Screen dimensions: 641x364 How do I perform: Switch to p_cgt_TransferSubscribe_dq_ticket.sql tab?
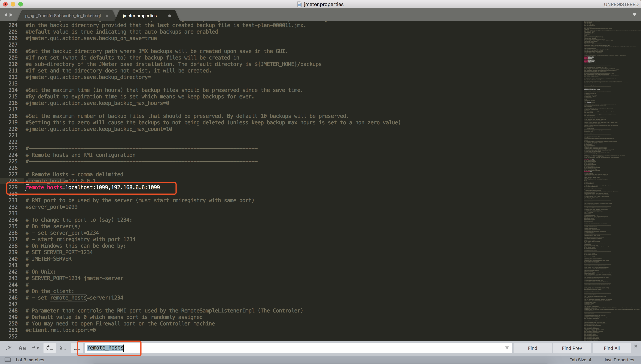[63, 16]
